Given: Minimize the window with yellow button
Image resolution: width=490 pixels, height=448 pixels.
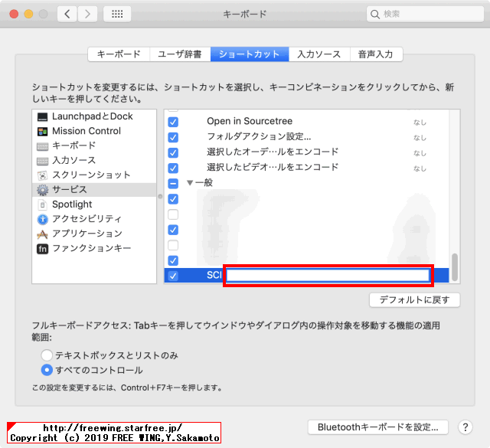Looking at the screenshot, I should (28, 14).
